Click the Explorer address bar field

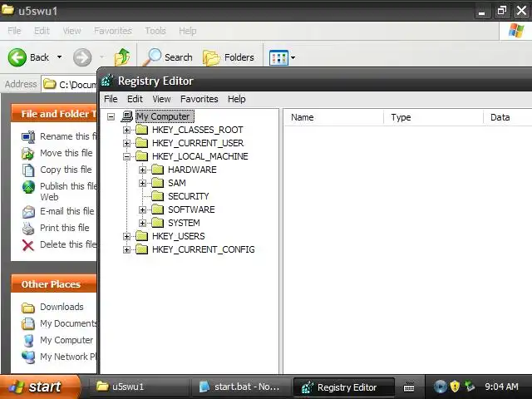[69, 84]
